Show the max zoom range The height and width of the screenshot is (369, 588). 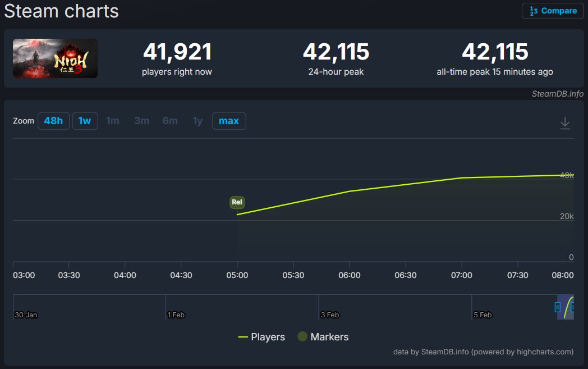[229, 121]
